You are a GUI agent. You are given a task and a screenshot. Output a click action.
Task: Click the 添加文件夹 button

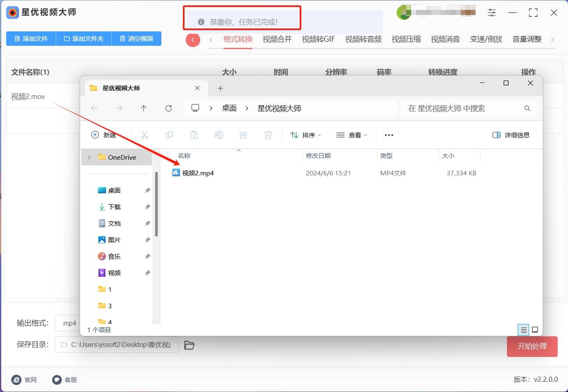(x=84, y=38)
